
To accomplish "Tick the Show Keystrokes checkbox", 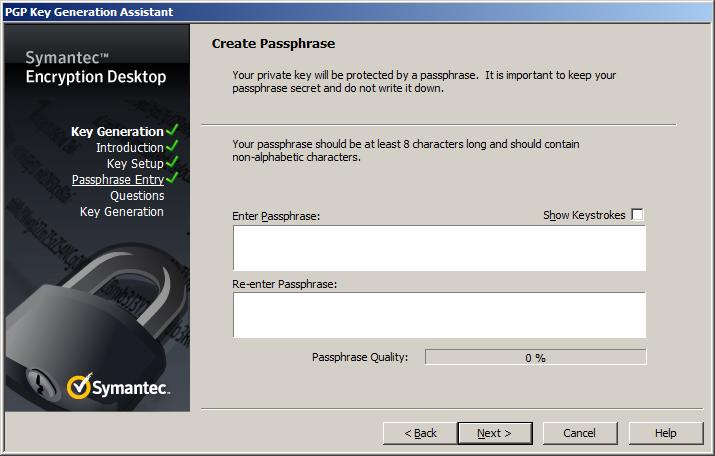I will [x=637, y=214].
